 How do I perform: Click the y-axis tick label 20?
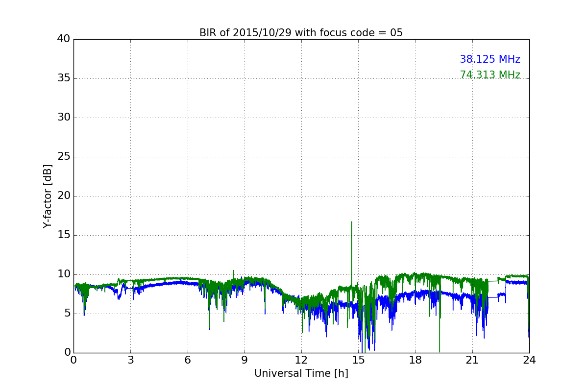click(x=63, y=196)
